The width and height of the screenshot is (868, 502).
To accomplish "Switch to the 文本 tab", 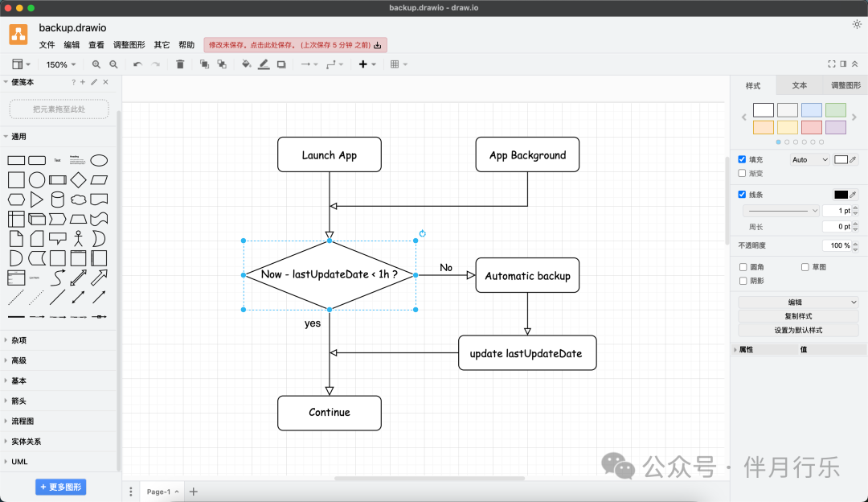I will click(x=800, y=85).
